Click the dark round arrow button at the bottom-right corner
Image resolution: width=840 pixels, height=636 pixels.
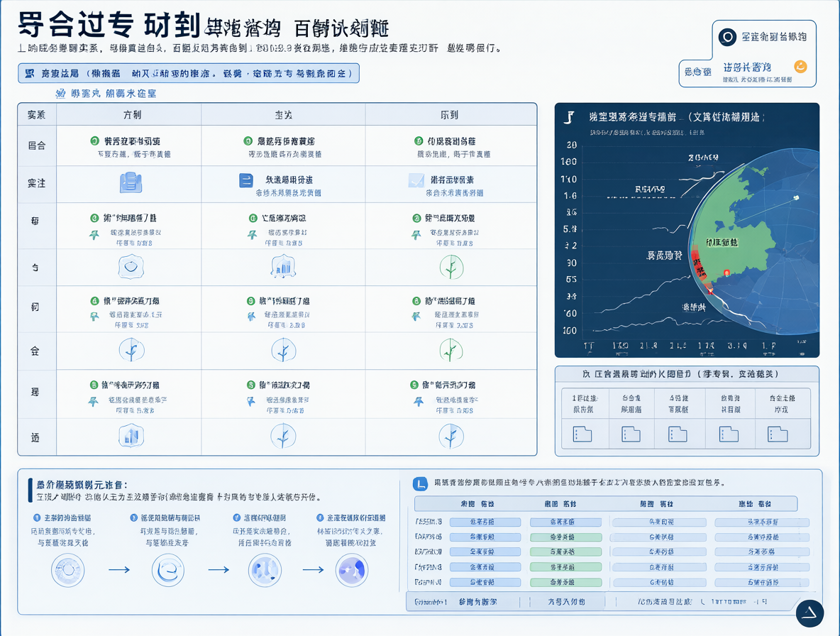809,613
